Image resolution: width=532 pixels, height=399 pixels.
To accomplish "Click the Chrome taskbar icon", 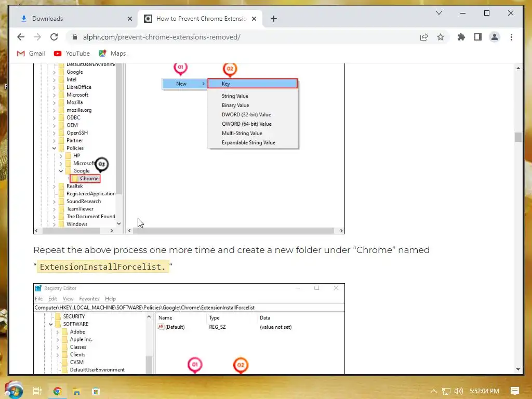I will pyautogui.click(x=57, y=391).
